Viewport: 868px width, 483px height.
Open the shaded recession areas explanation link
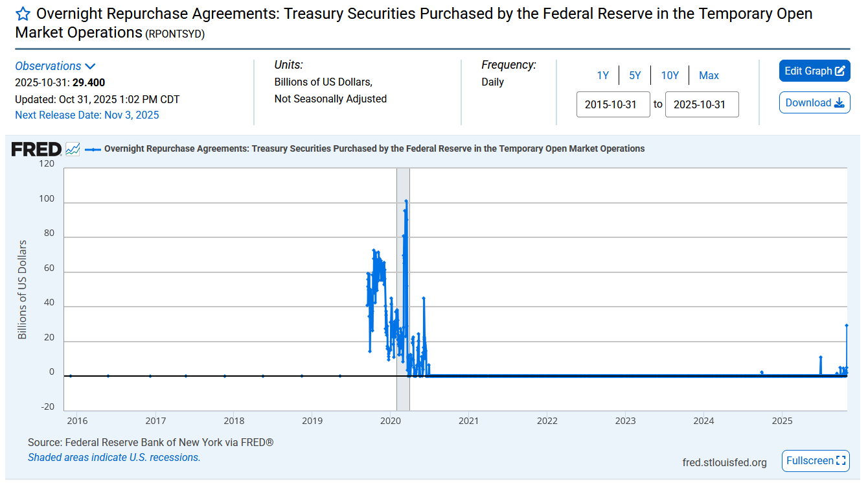pyautogui.click(x=114, y=457)
